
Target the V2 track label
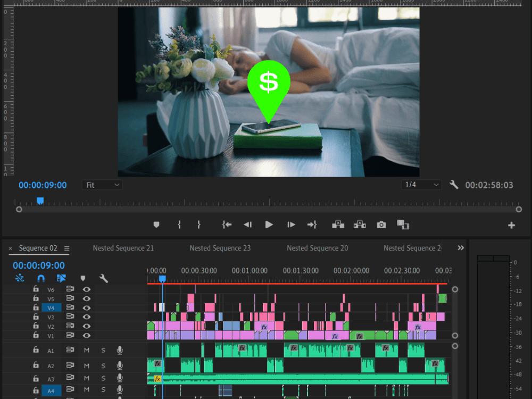tap(51, 327)
